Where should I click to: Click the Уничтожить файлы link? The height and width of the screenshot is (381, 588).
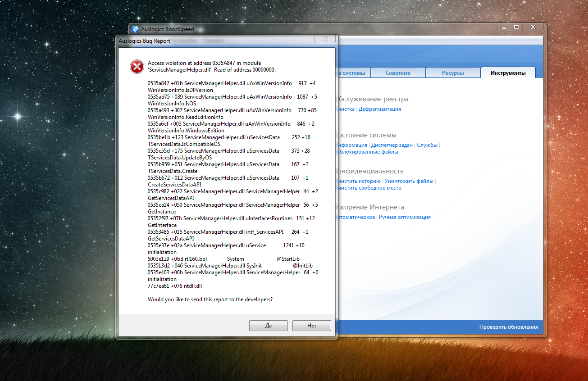tap(410, 181)
